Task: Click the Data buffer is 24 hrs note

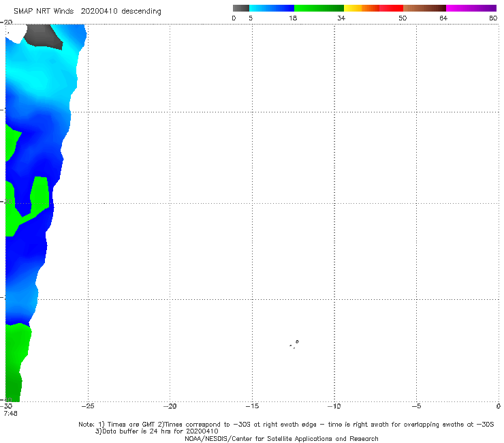Action: pyautogui.click(x=157, y=431)
